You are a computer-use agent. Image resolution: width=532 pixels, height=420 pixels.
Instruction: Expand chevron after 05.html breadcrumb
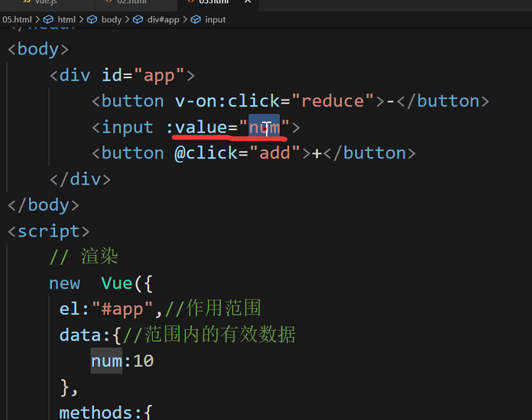pyautogui.click(x=37, y=19)
